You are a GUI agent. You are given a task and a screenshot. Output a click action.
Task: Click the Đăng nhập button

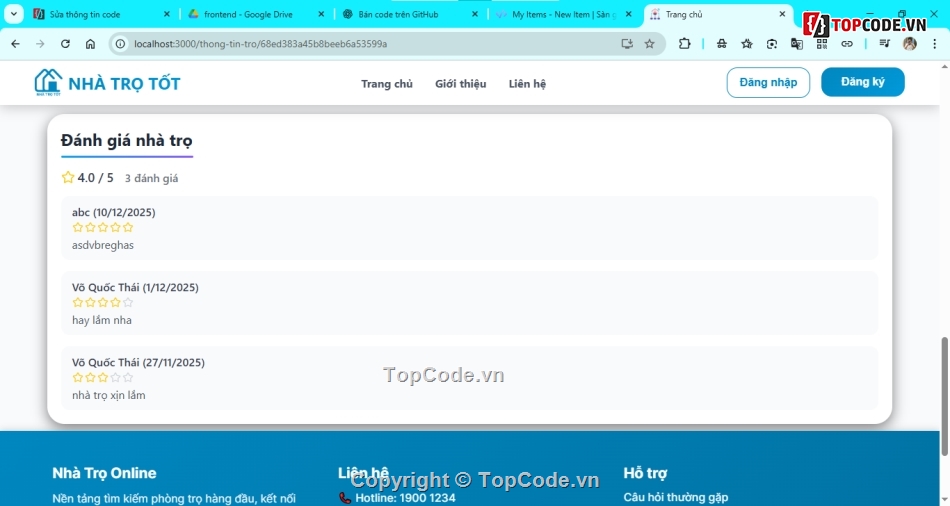coord(768,82)
